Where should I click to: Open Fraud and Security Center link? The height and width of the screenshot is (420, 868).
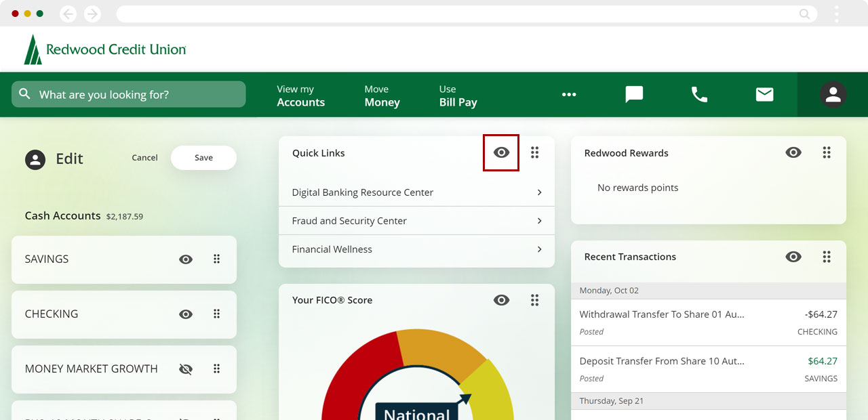click(349, 221)
